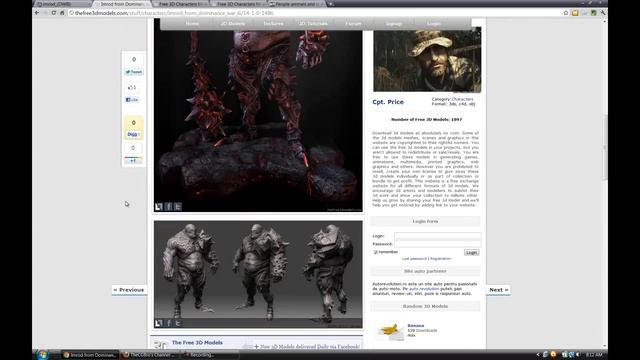This screenshot has height=360, width=640.
Task: Open the Characters category link
Action: 462,99
